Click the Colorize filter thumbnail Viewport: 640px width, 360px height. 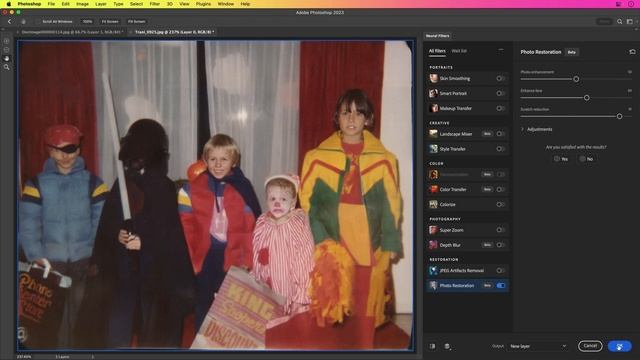(433, 204)
